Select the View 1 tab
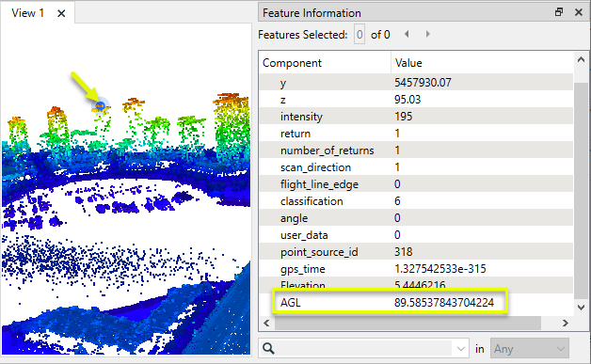Image resolution: width=591 pixels, height=364 pixels. pyautogui.click(x=27, y=13)
